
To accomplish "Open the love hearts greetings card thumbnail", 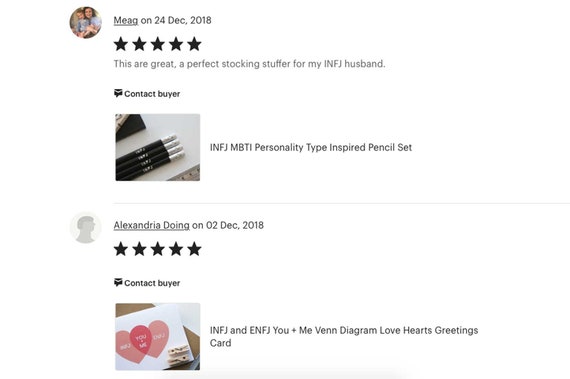I will click(158, 336).
